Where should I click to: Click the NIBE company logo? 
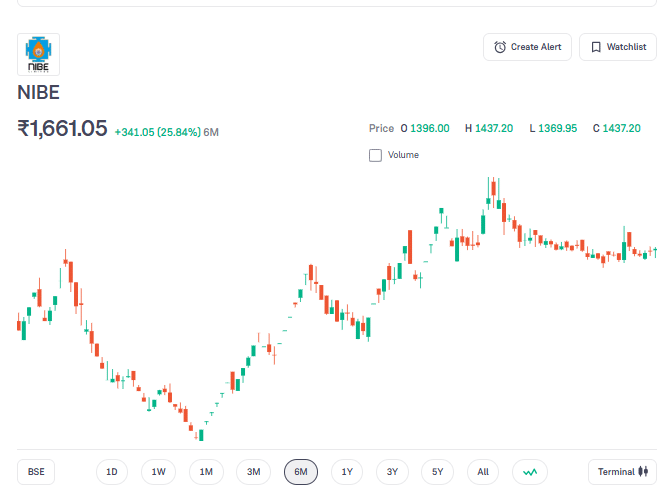point(38,54)
